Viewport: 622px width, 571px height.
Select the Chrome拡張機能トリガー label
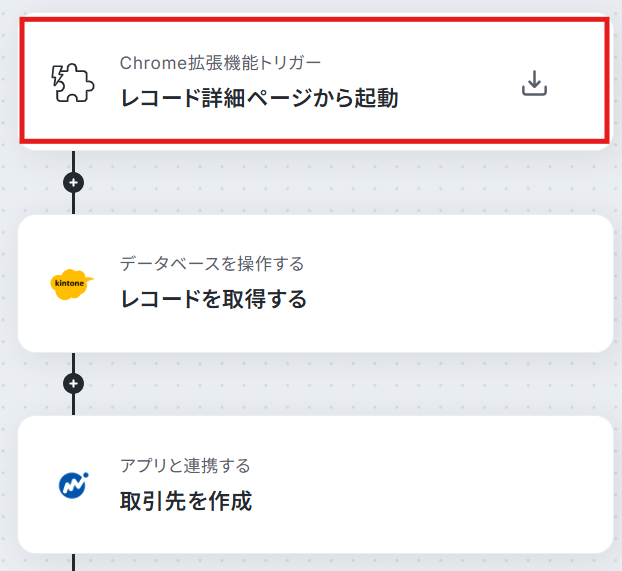(x=220, y=63)
